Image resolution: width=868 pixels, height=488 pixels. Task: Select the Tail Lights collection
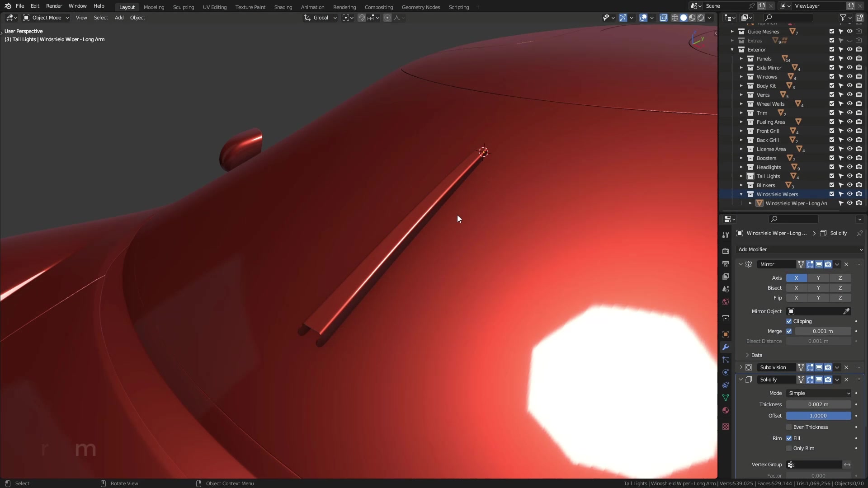click(768, 176)
